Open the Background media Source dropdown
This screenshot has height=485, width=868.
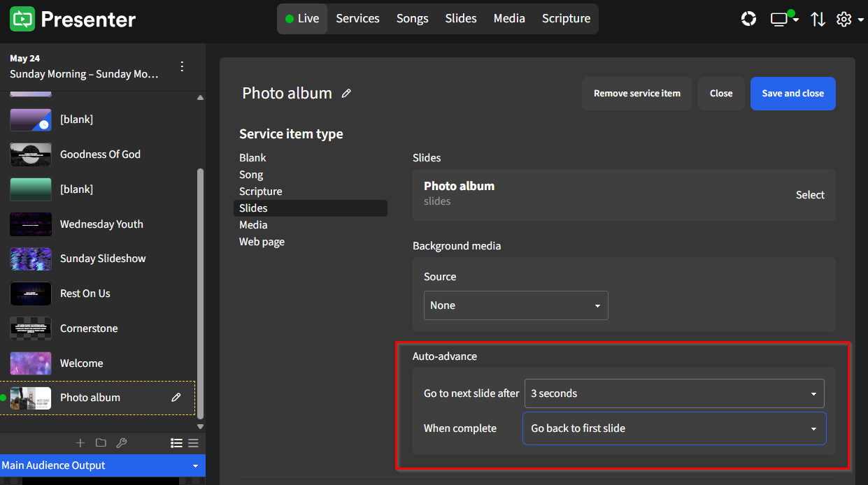pos(515,305)
